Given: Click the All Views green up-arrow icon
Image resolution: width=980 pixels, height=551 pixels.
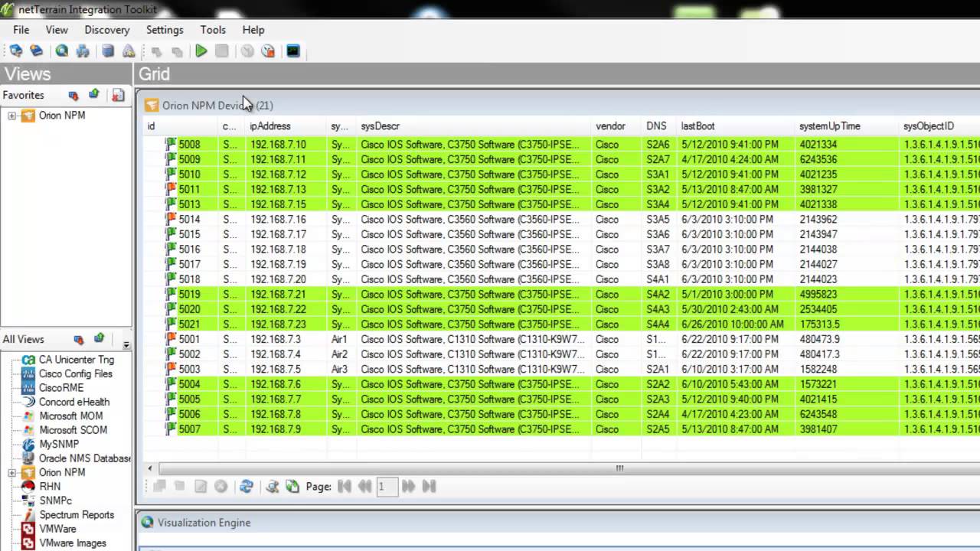Looking at the screenshot, I should pyautogui.click(x=99, y=339).
